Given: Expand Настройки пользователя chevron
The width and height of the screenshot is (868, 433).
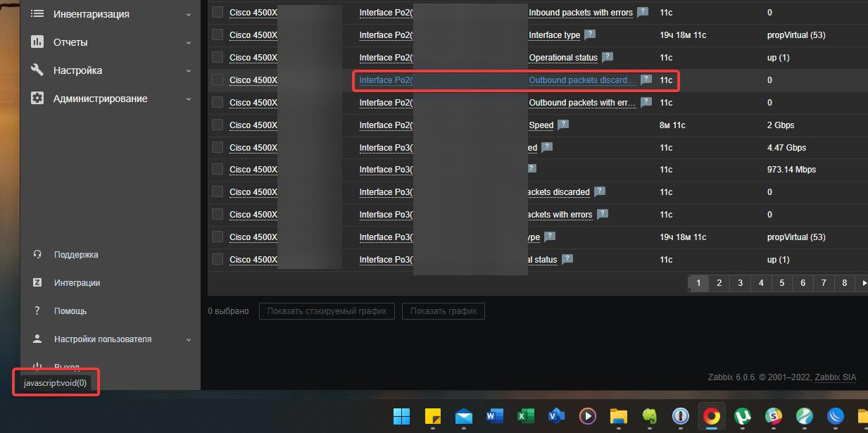Looking at the screenshot, I should [x=189, y=339].
